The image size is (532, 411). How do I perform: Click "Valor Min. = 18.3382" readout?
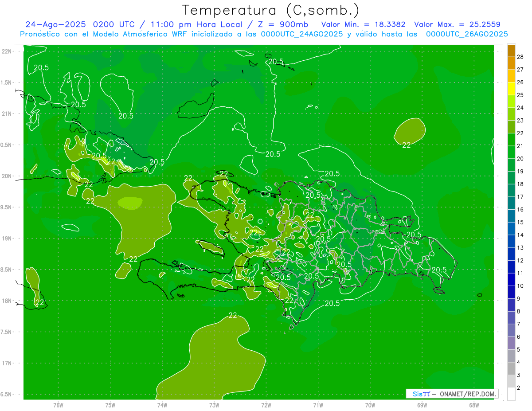point(363,24)
